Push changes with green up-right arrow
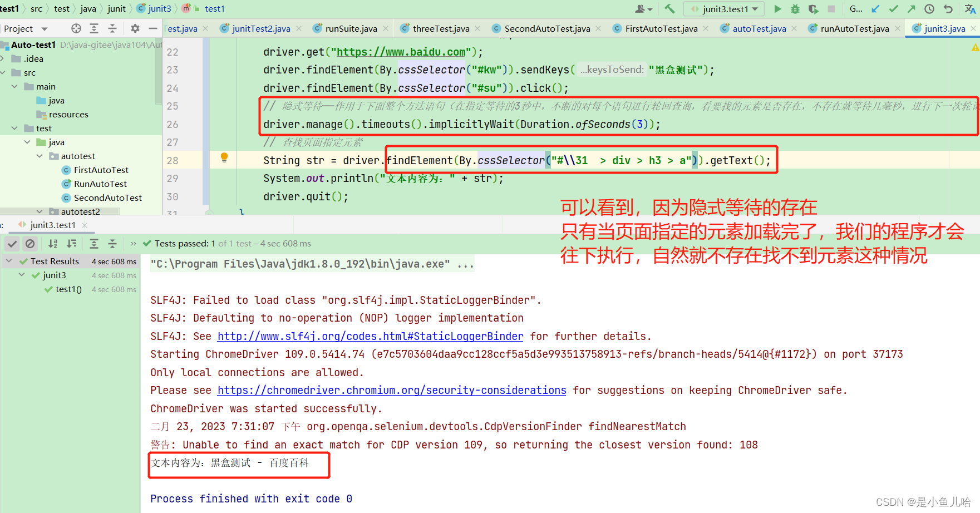This screenshot has height=513, width=980. (x=911, y=9)
